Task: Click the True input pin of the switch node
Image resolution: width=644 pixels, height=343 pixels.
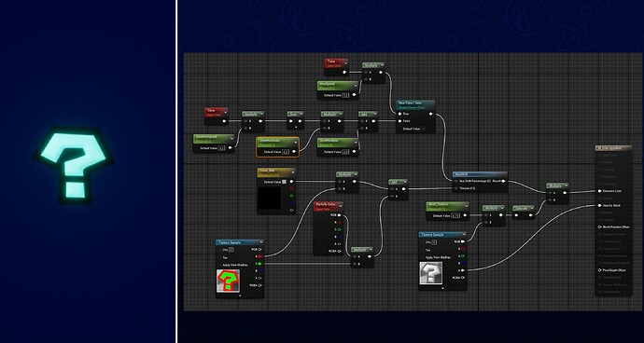Action: (x=399, y=114)
